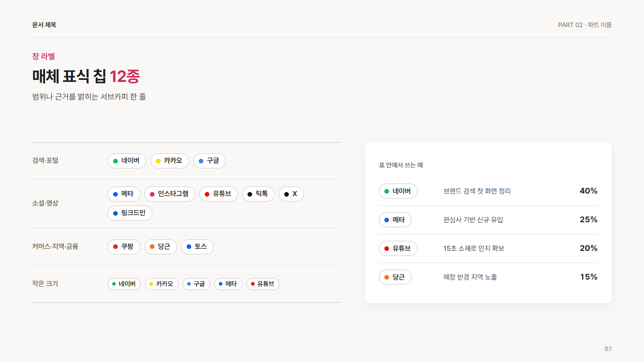Pick the small 메타 chip in the 작은 크기 row

click(228, 284)
